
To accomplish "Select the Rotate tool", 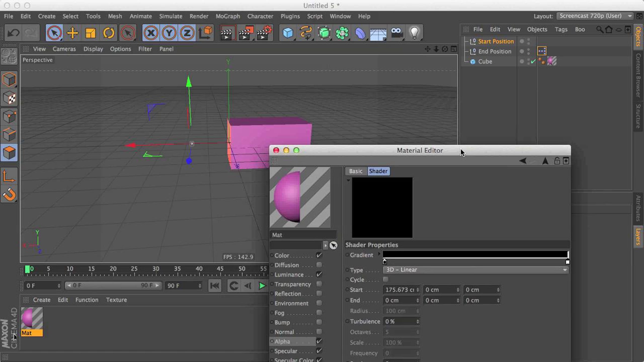I will point(109,33).
